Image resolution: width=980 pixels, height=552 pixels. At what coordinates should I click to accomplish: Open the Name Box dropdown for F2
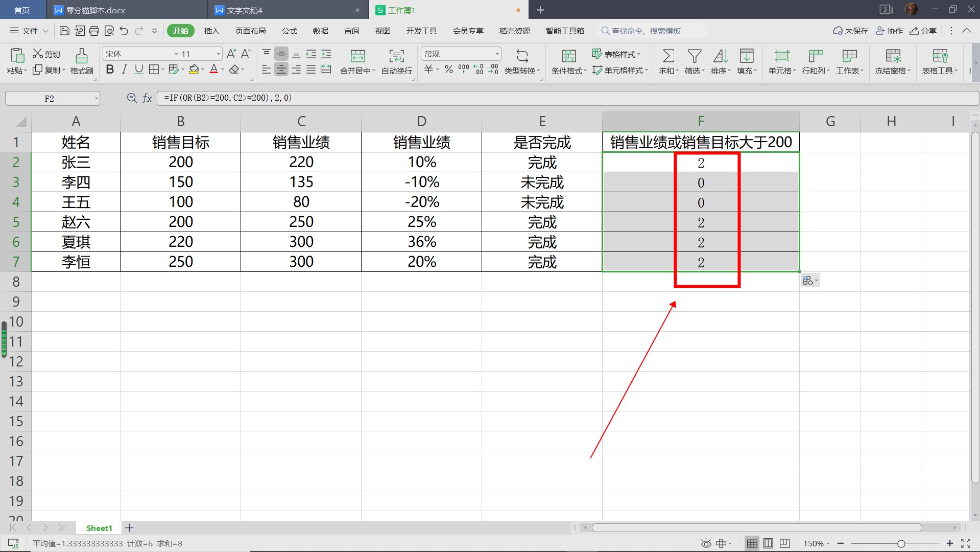pyautogui.click(x=96, y=99)
